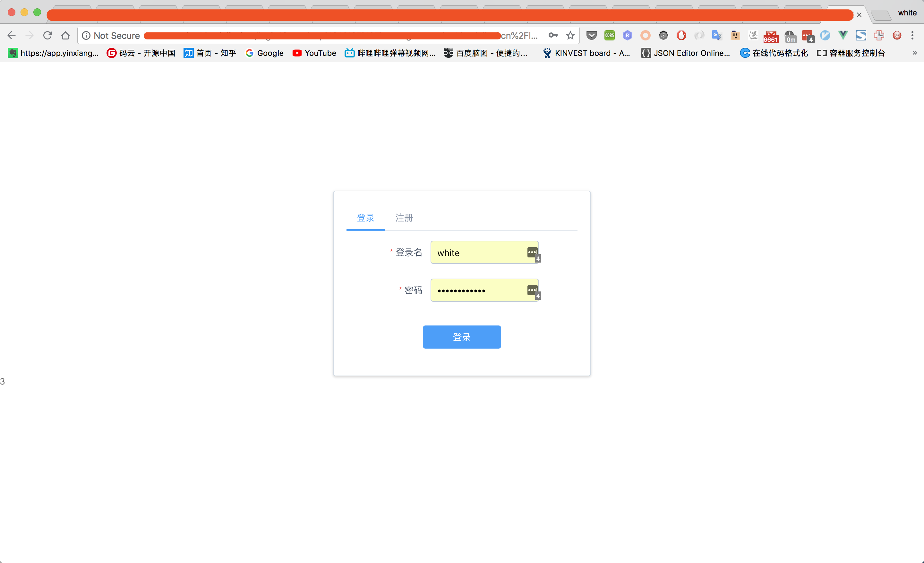Click the password field autofill icon

pyautogui.click(x=533, y=290)
